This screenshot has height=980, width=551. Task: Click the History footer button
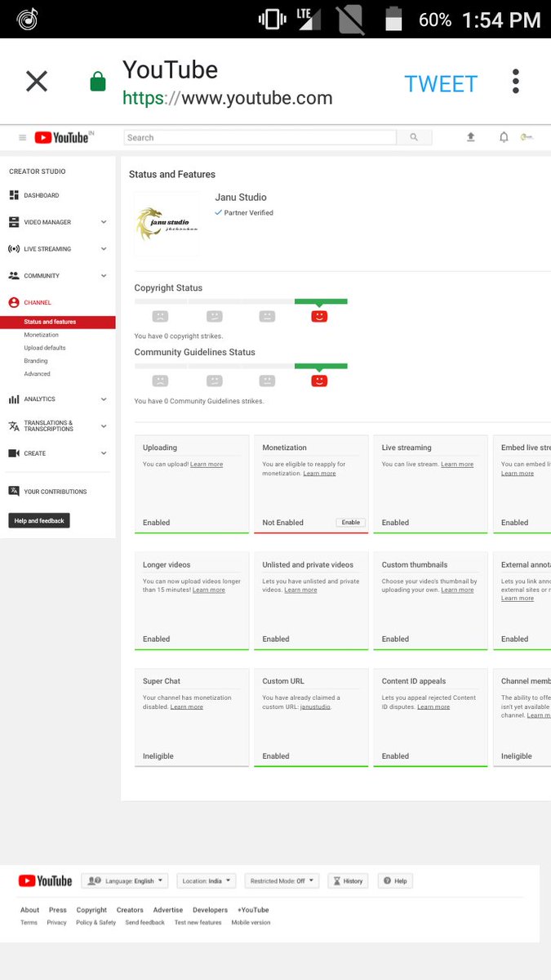tap(348, 881)
